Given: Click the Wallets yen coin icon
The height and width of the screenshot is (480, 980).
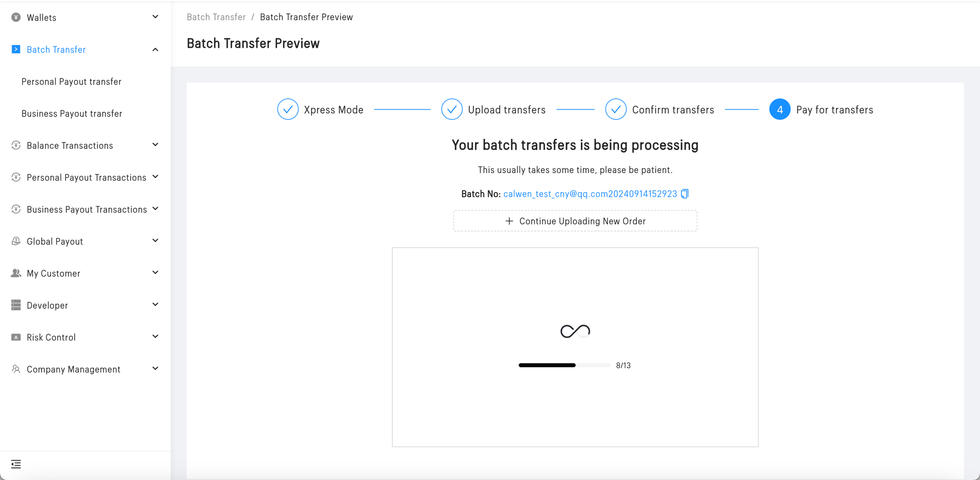Looking at the screenshot, I should coord(16,17).
